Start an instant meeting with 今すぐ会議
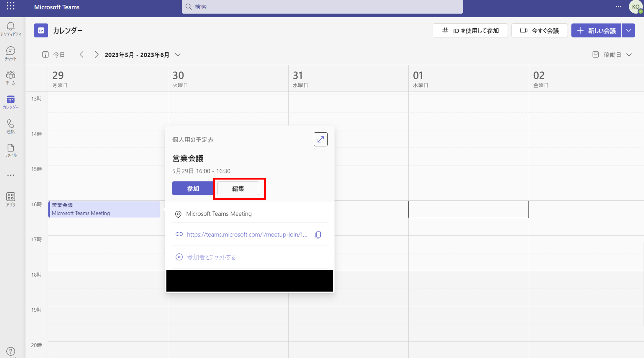This screenshot has width=644, height=358. (540, 30)
